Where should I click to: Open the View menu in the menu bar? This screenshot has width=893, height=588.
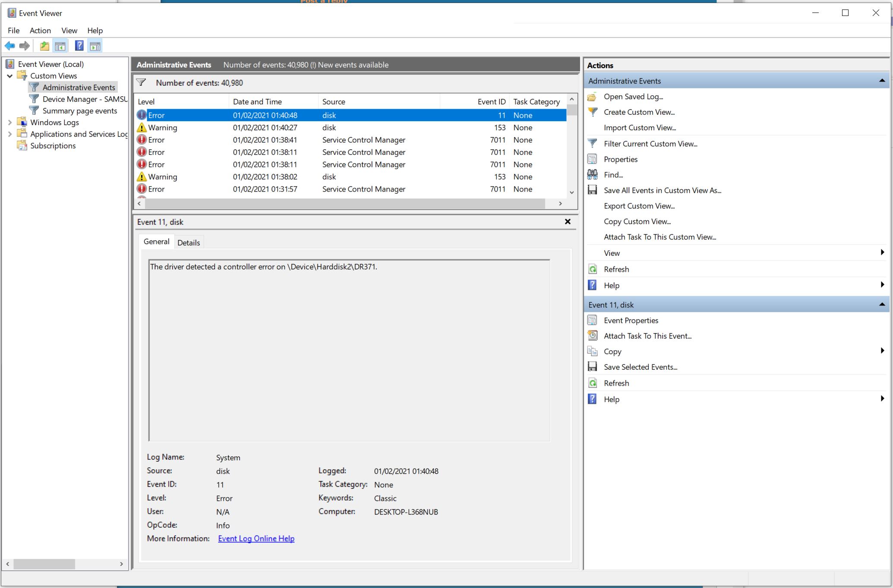(x=69, y=31)
